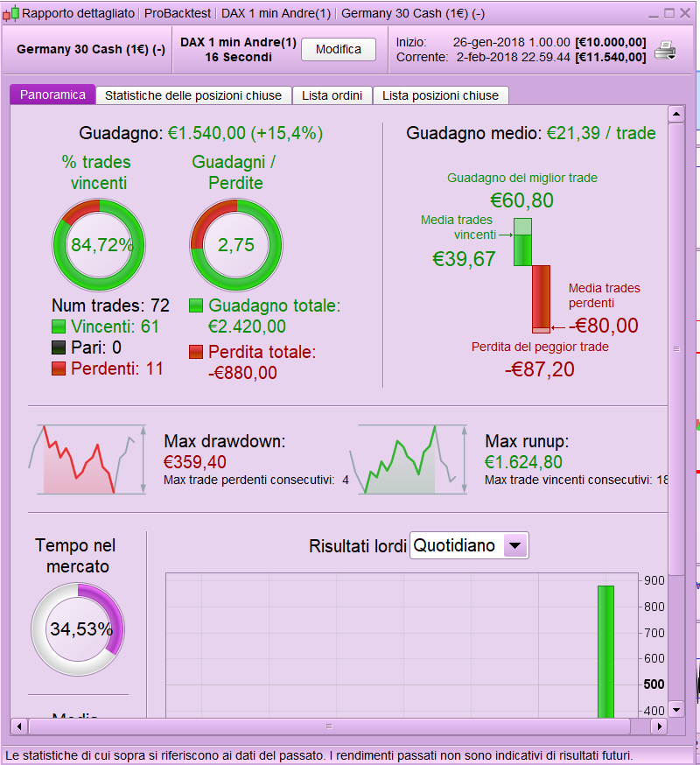Viewport: 700px width, 765px height.
Task: Click the vertical scrollbar down arrow
Action: pos(676,709)
